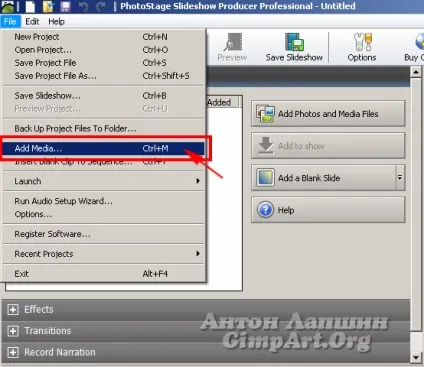The image size is (424, 367).
Task: Click the Buy toolbar icon
Action: (x=414, y=47)
